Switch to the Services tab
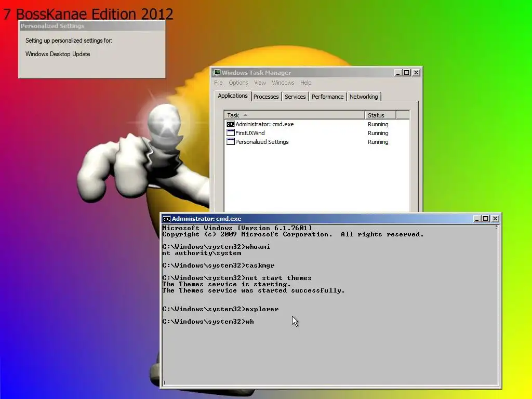This screenshot has width=532, height=399. [295, 97]
